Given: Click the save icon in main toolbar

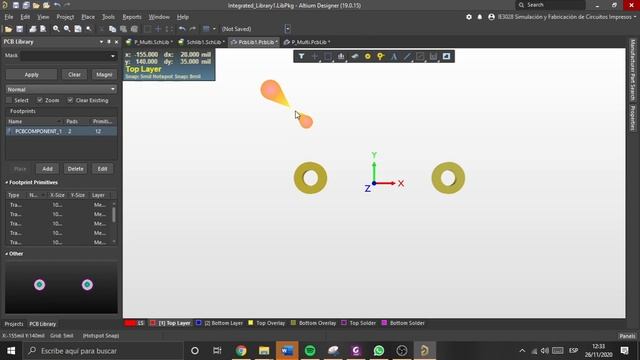Looking at the screenshot, I should [20, 29].
